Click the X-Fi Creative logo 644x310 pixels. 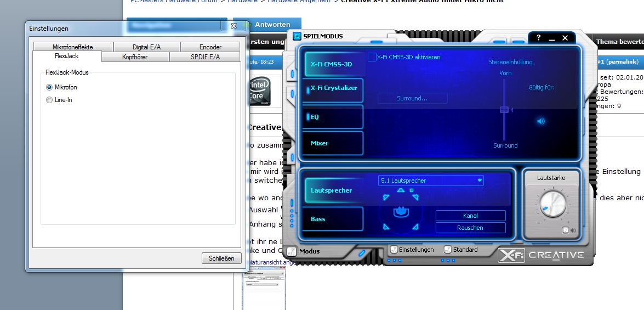pos(541,255)
